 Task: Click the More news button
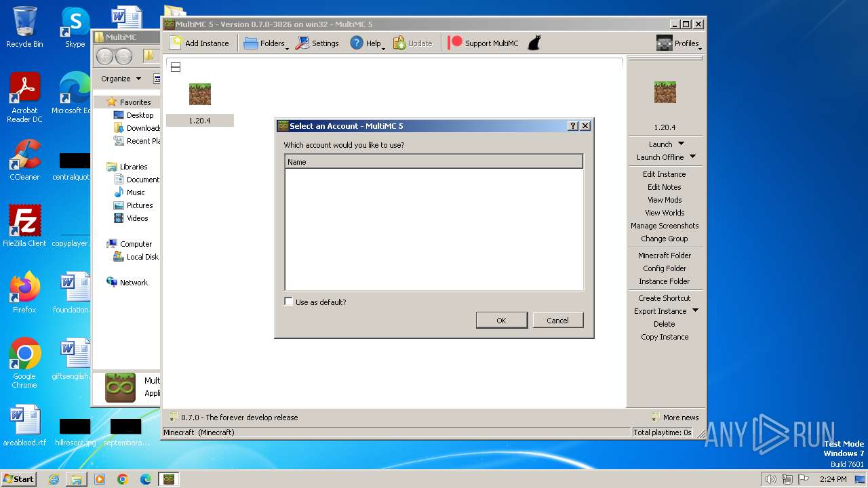(675, 418)
